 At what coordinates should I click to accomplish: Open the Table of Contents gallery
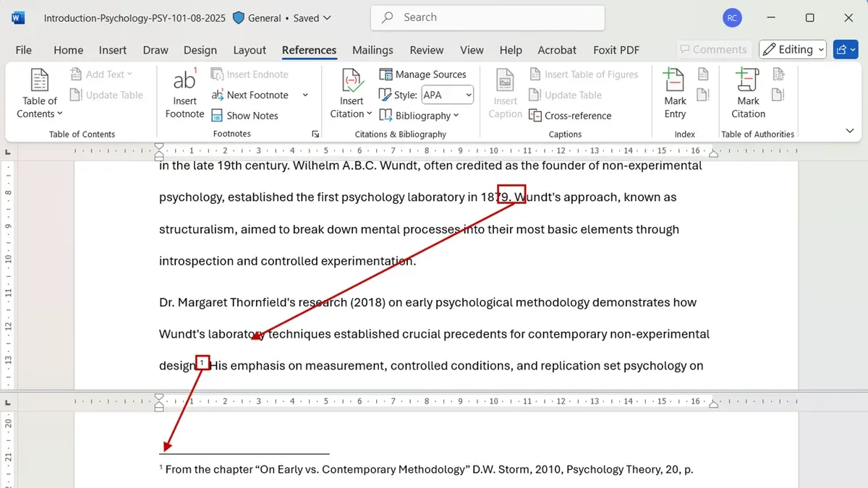39,94
